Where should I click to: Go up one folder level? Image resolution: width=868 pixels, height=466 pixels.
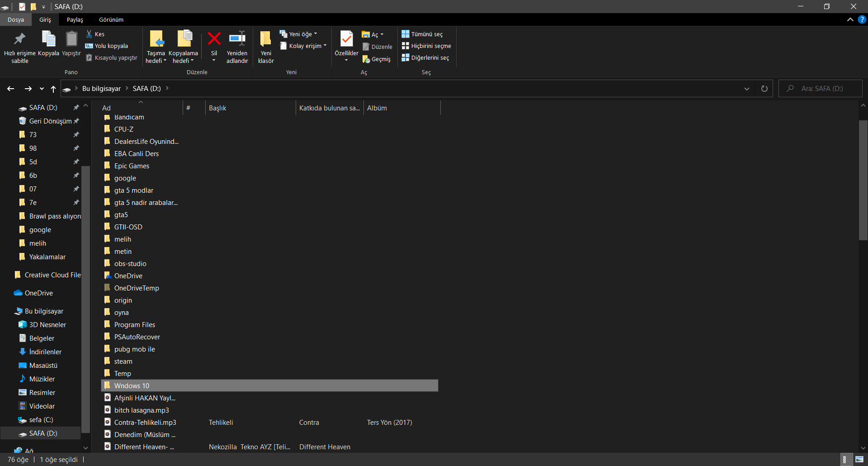click(53, 89)
